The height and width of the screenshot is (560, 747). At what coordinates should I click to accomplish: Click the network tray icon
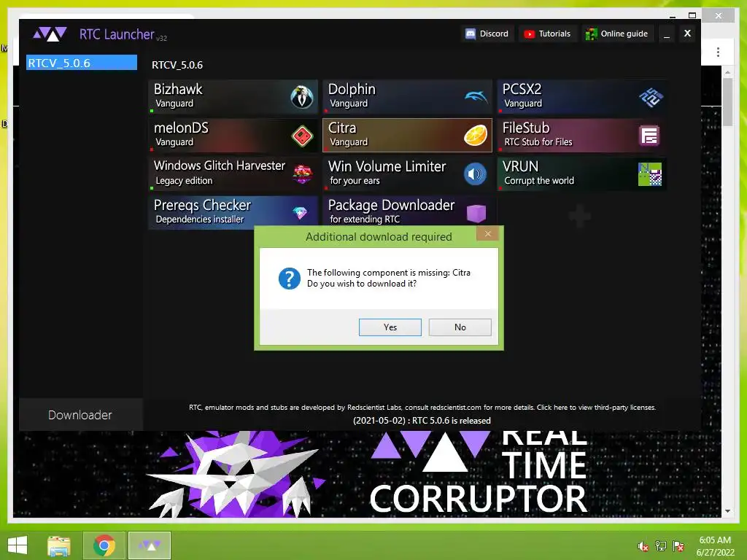(x=661, y=546)
